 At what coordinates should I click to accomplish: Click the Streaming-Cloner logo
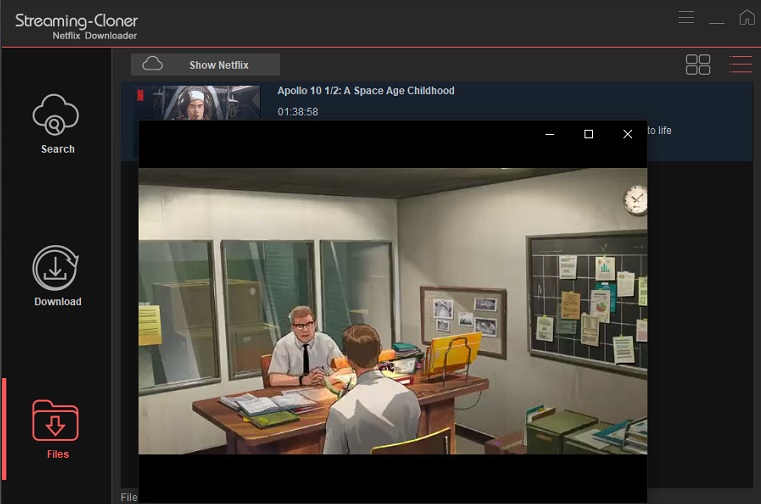pyautogui.click(x=76, y=26)
